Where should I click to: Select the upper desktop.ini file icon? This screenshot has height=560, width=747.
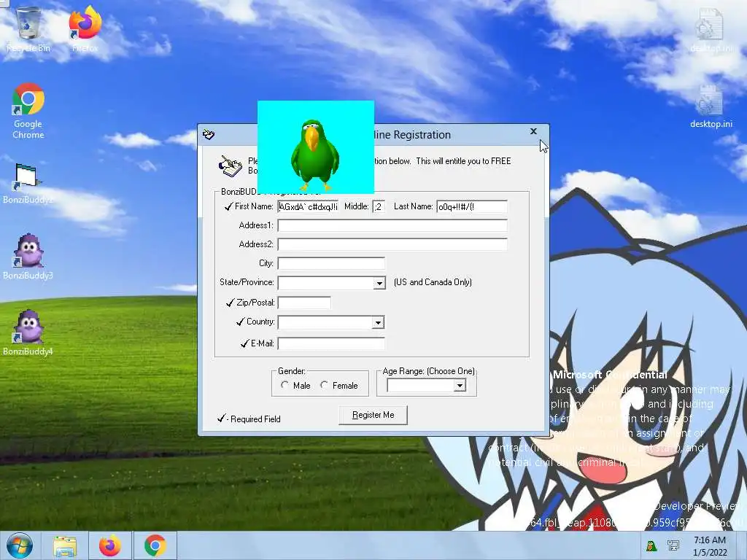(711, 29)
